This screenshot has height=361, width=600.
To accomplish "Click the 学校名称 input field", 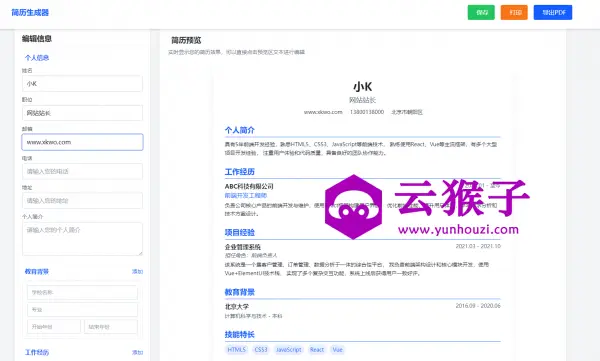I will pos(82,292).
